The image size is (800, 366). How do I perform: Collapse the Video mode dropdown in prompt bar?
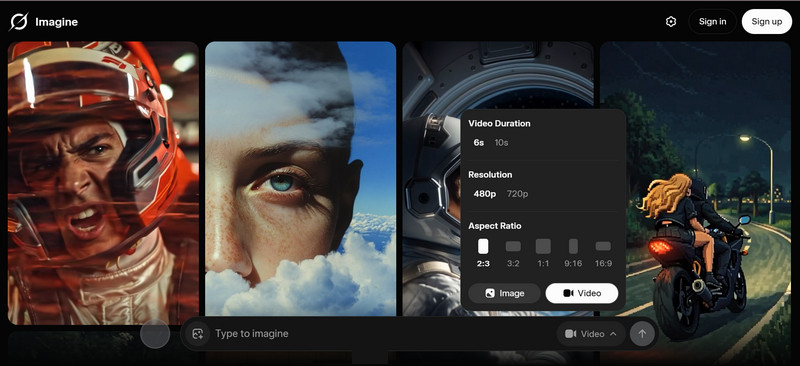(x=591, y=334)
